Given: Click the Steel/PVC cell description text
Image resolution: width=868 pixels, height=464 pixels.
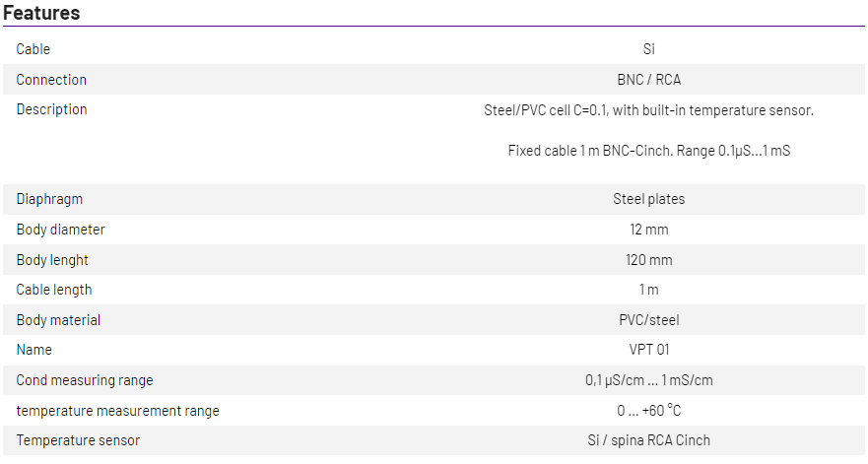Looking at the screenshot, I should click(648, 110).
